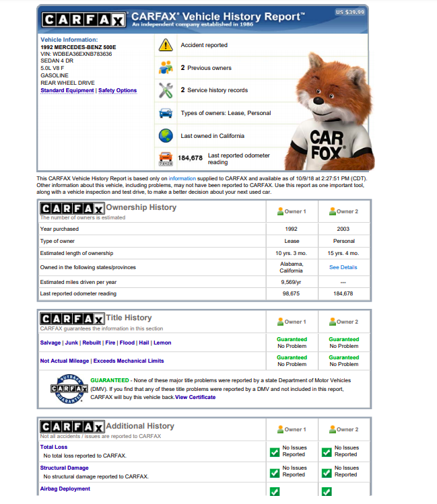The image size is (437, 504).
Task: Follow the blue 'information' link in the disclaimer
Action: coord(182,178)
